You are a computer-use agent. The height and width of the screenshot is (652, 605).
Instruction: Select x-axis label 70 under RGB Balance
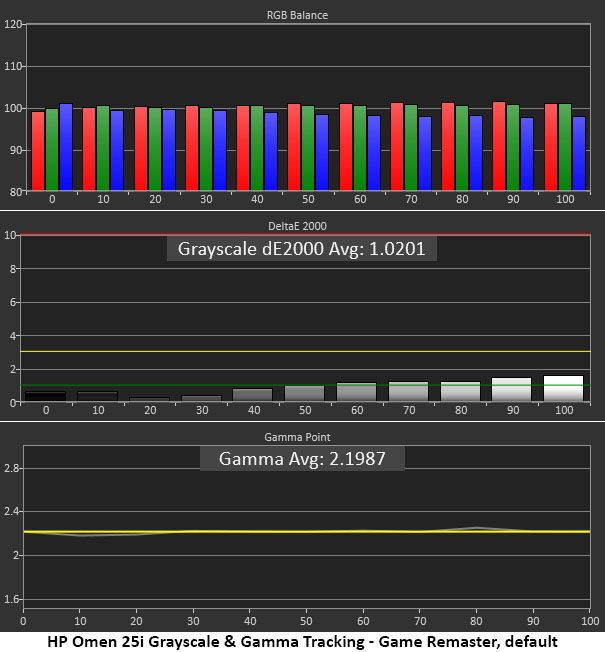point(411,199)
